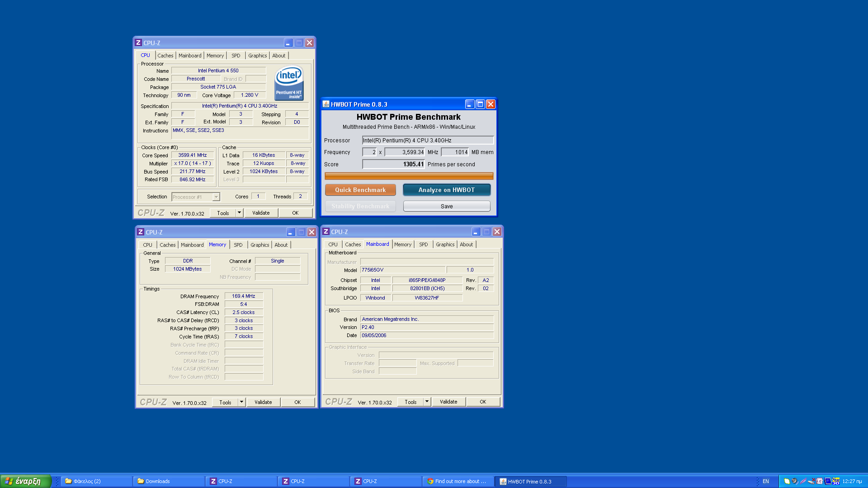The image size is (868, 488).
Task: Open Caches tab in the Mainboard CPU-Z window
Action: 353,244
